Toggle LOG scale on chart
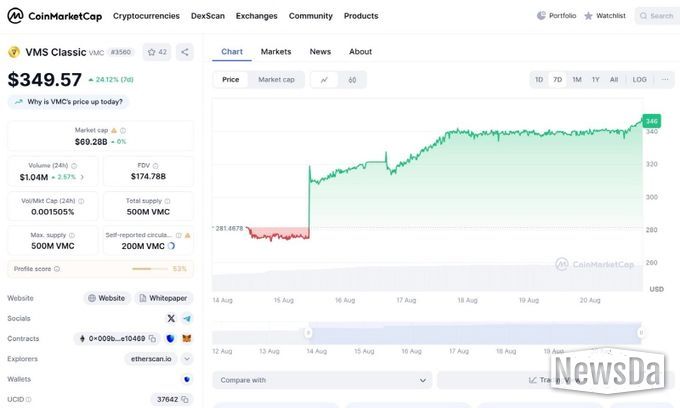 click(x=639, y=80)
